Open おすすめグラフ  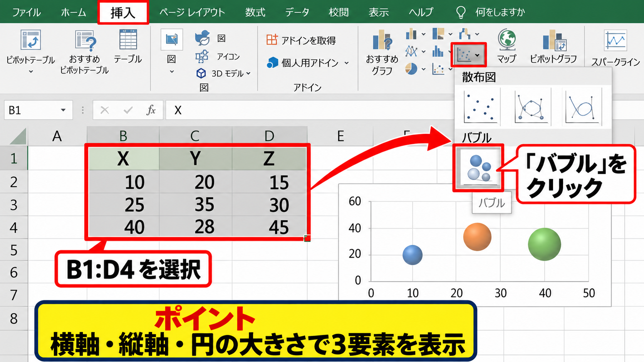click(382, 52)
